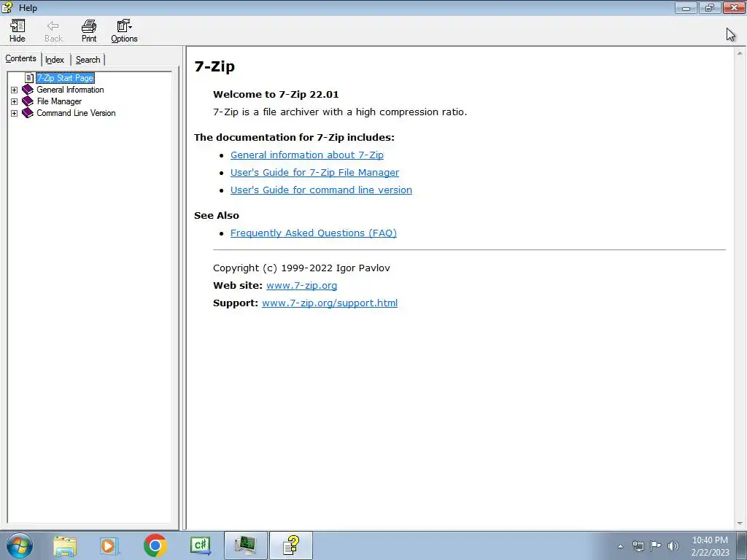This screenshot has height=560, width=747.
Task: Click the Help window title icon
Action: click(x=7, y=7)
